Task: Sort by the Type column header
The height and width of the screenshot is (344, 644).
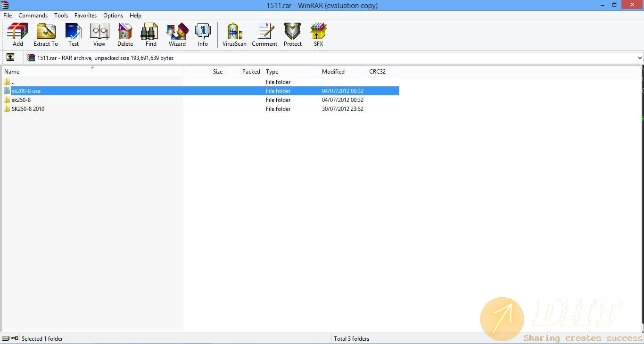Action: 291,72
